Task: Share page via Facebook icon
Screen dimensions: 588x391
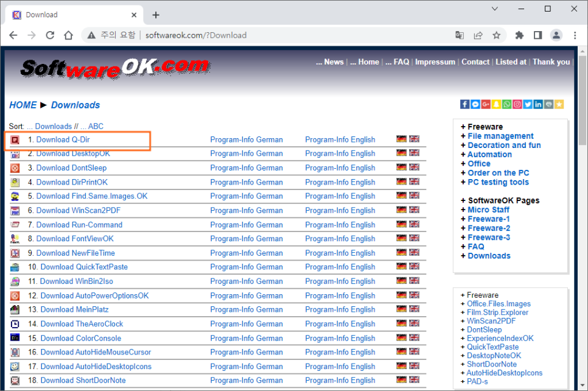Action: [x=464, y=104]
